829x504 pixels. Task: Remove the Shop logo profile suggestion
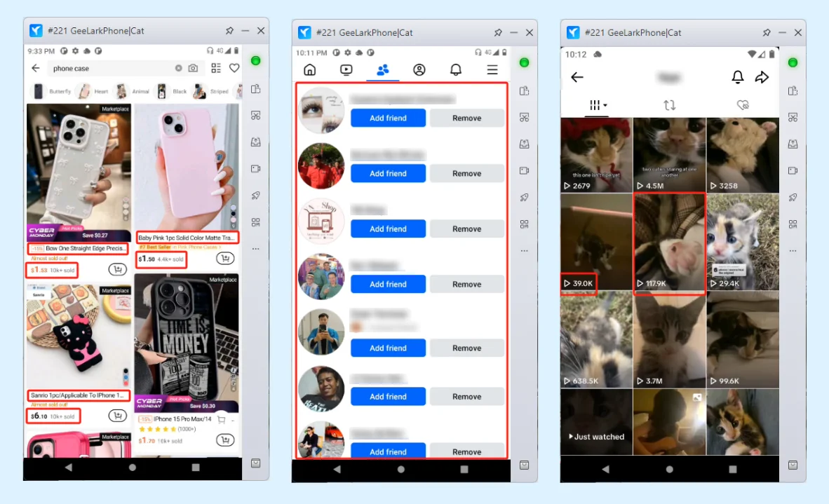tap(467, 229)
